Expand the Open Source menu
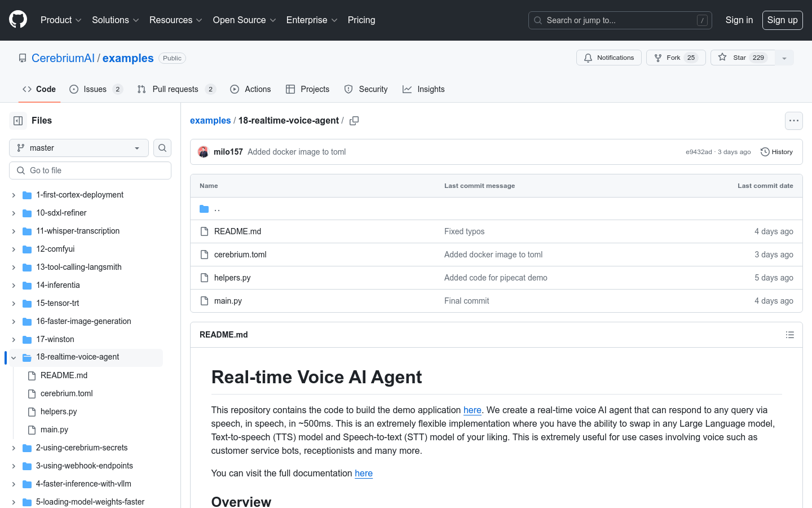This screenshot has width=812, height=508. tap(244, 20)
